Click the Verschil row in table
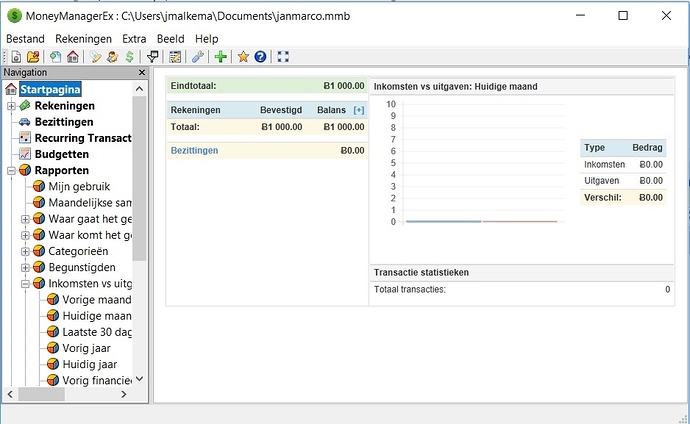This screenshot has height=424, width=690. (x=623, y=197)
